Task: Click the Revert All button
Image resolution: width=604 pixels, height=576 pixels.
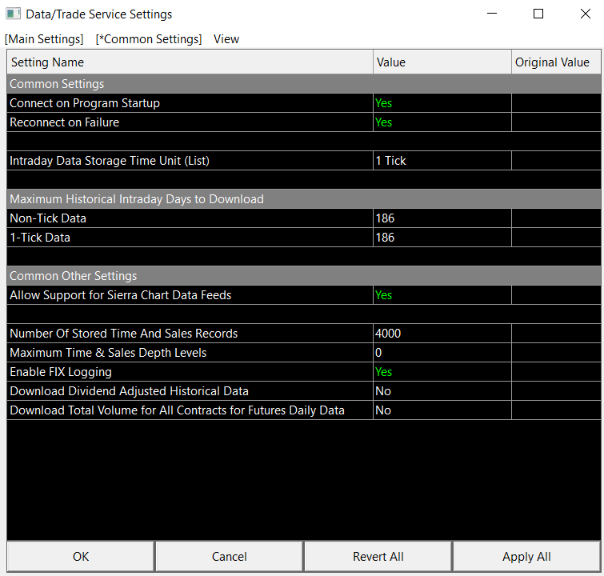Action: (378, 556)
